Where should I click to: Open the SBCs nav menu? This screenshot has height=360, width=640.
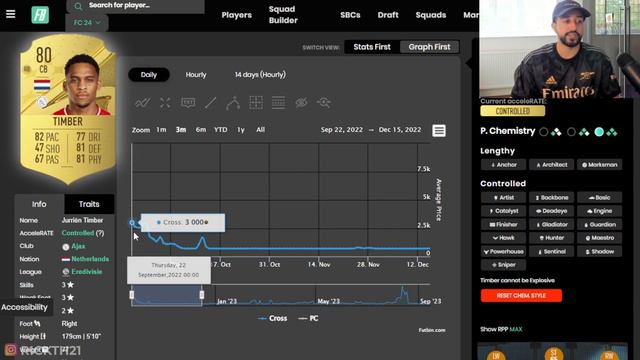[x=350, y=15]
